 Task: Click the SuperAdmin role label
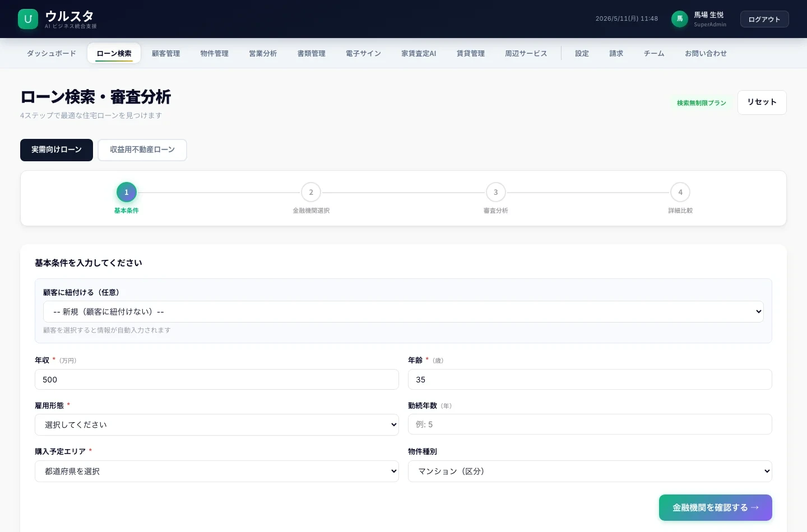click(x=710, y=25)
